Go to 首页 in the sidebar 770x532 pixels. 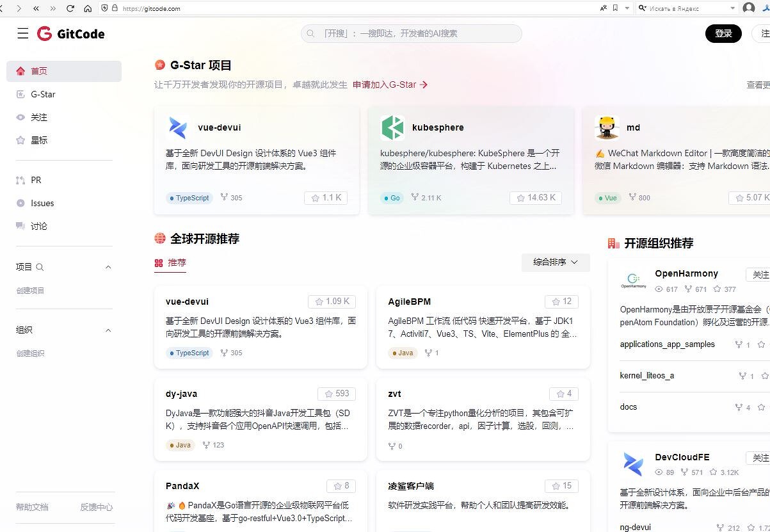pyautogui.click(x=64, y=71)
